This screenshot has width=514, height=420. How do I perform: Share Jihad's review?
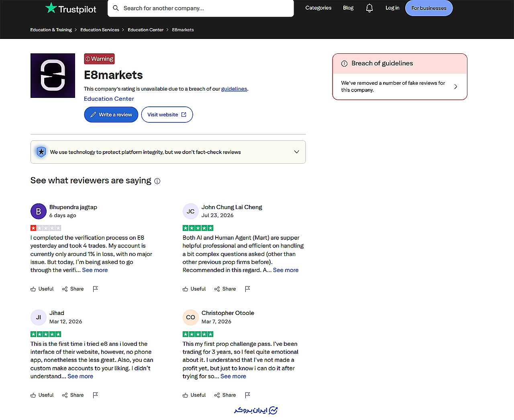[x=73, y=395]
